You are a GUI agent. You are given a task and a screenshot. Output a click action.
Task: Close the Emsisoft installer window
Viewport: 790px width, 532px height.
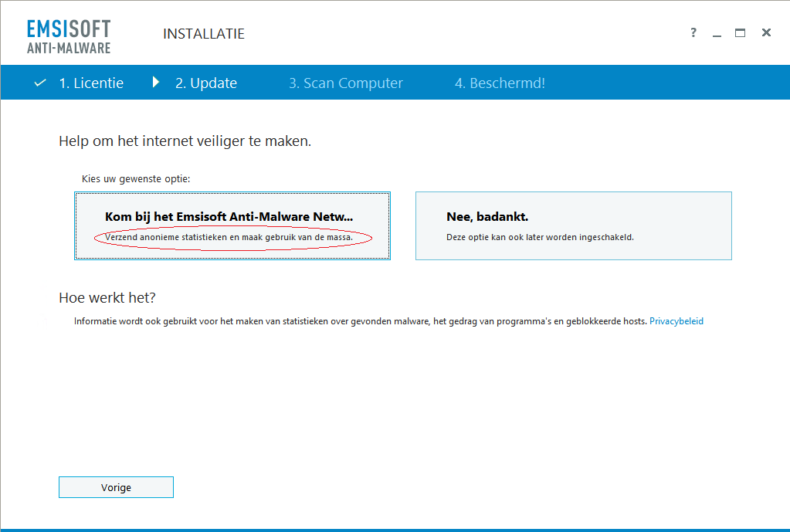coord(766,32)
